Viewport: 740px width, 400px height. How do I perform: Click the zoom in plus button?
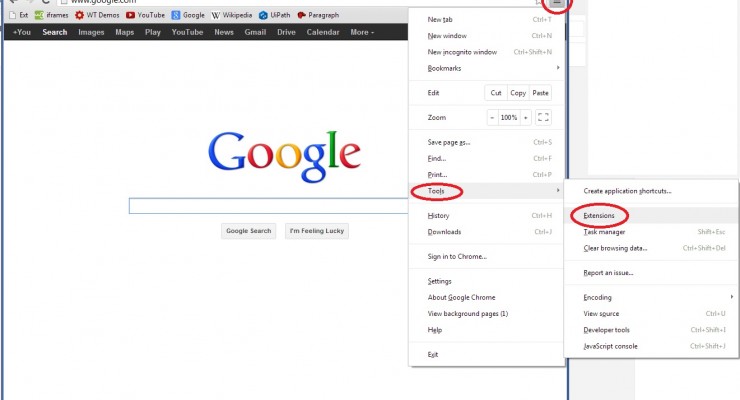[x=525, y=117]
